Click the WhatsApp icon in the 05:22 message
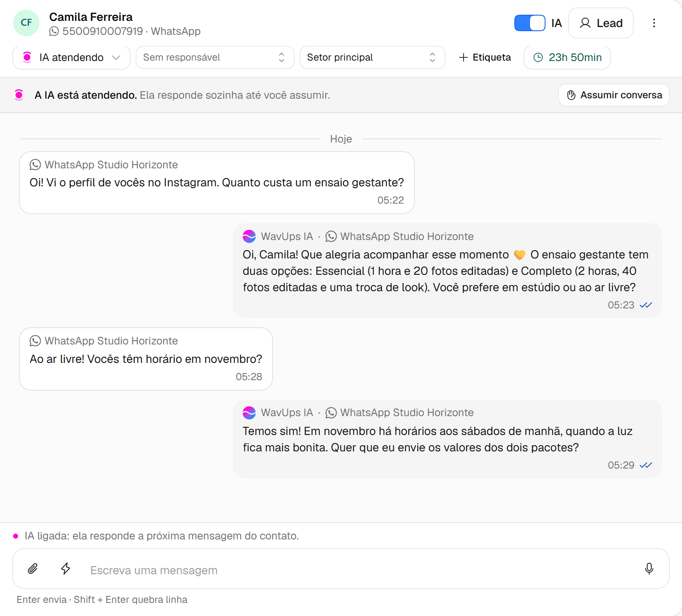Screen dimensions: 682x616 point(35,165)
